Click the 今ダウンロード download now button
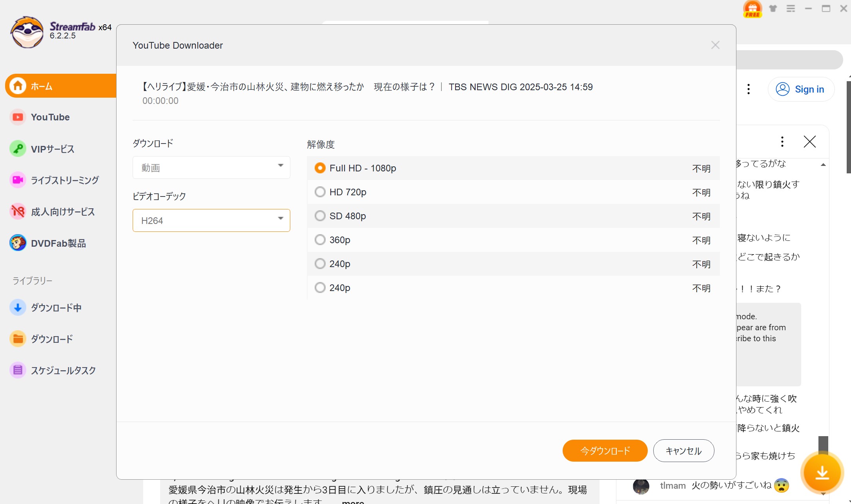The image size is (851, 504). pos(605,451)
